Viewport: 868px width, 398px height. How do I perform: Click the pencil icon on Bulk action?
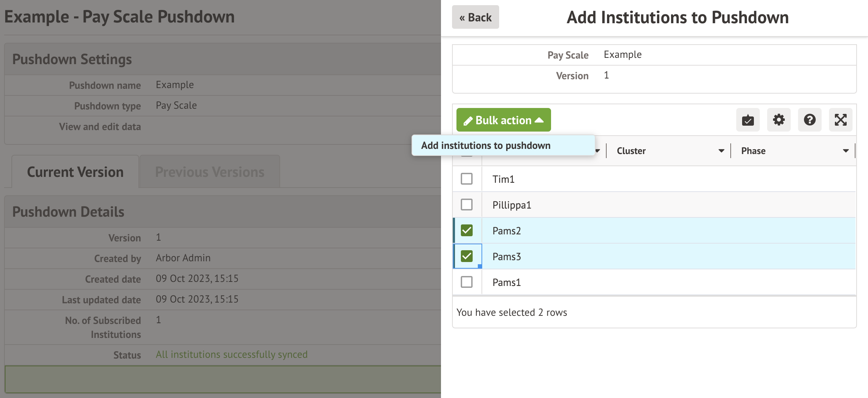pyautogui.click(x=467, y=121)
